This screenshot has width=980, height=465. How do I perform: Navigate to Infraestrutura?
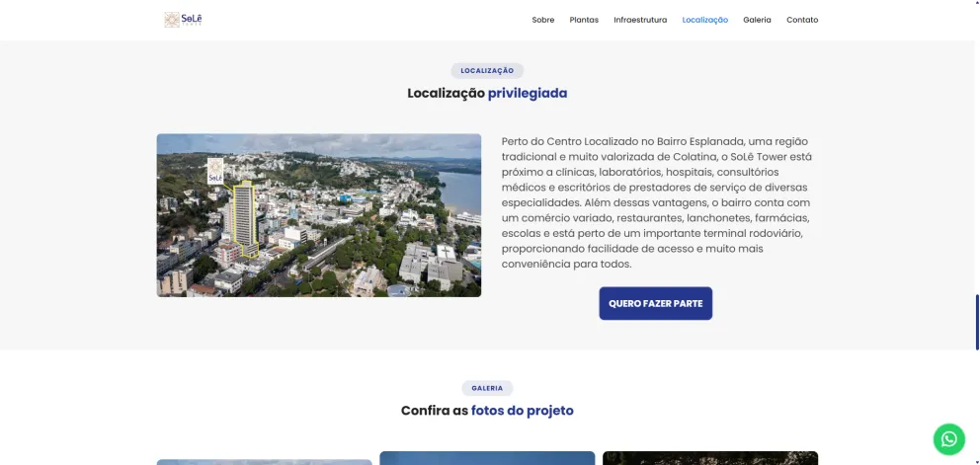pos(640,20)
